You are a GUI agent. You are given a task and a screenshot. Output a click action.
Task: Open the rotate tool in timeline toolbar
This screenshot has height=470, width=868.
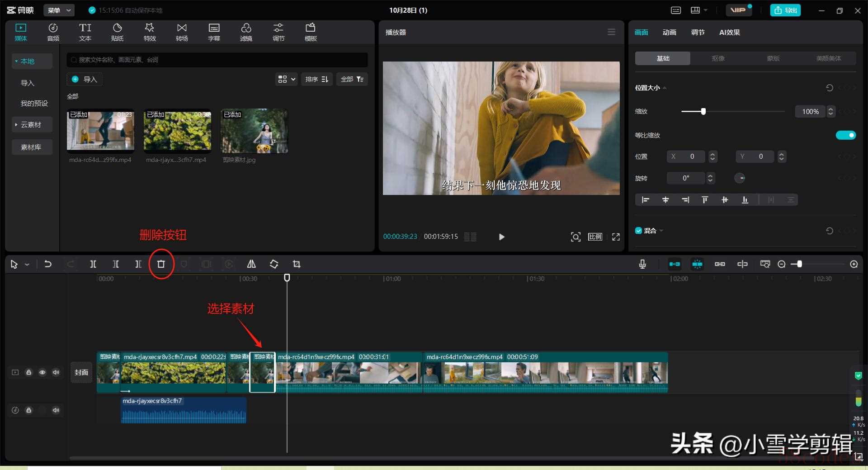(x=274, y=264)
